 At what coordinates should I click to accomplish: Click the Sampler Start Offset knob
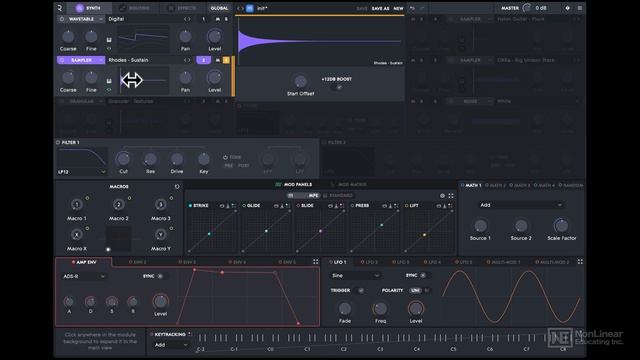tap(300, 81)
